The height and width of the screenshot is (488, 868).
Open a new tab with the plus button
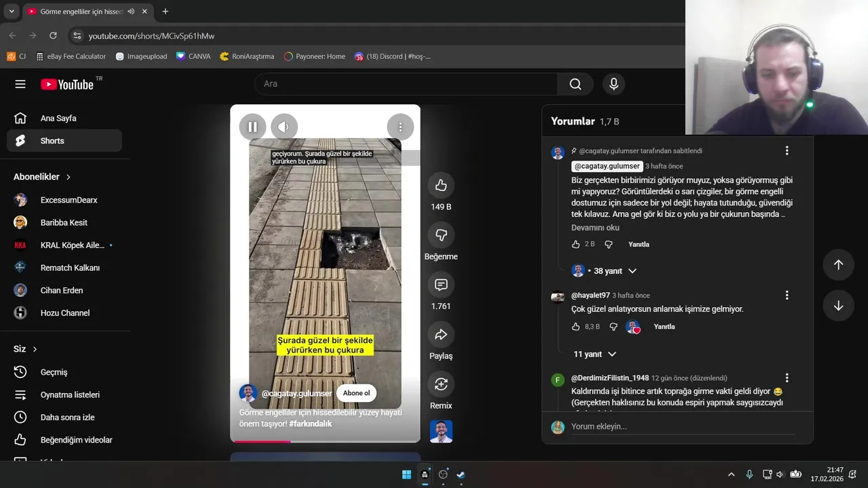(165, 12)
